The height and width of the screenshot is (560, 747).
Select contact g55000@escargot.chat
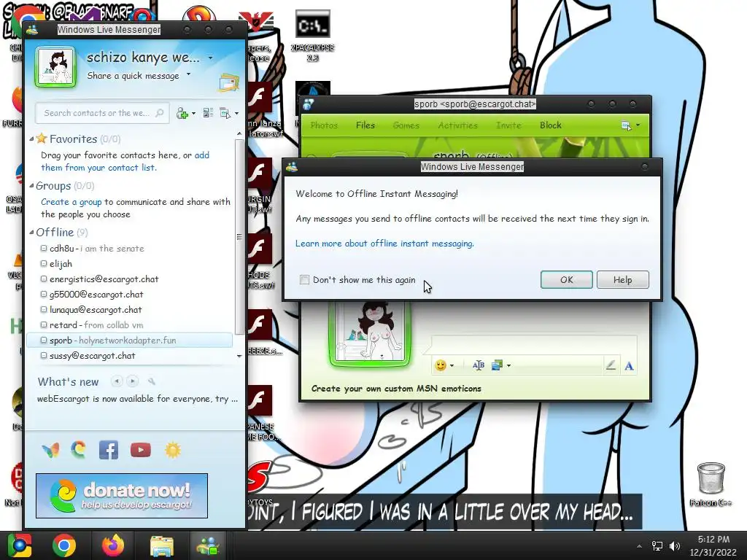130,295
